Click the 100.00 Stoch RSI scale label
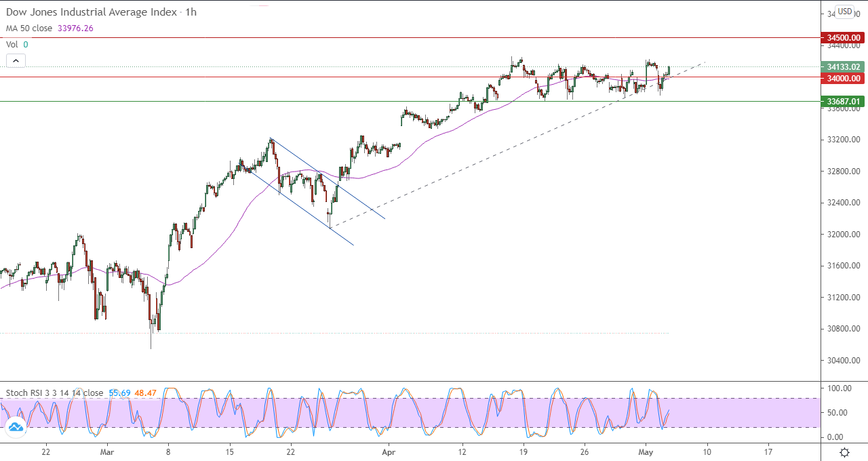The height and width of the screenshot is (461, 868). 841,388
